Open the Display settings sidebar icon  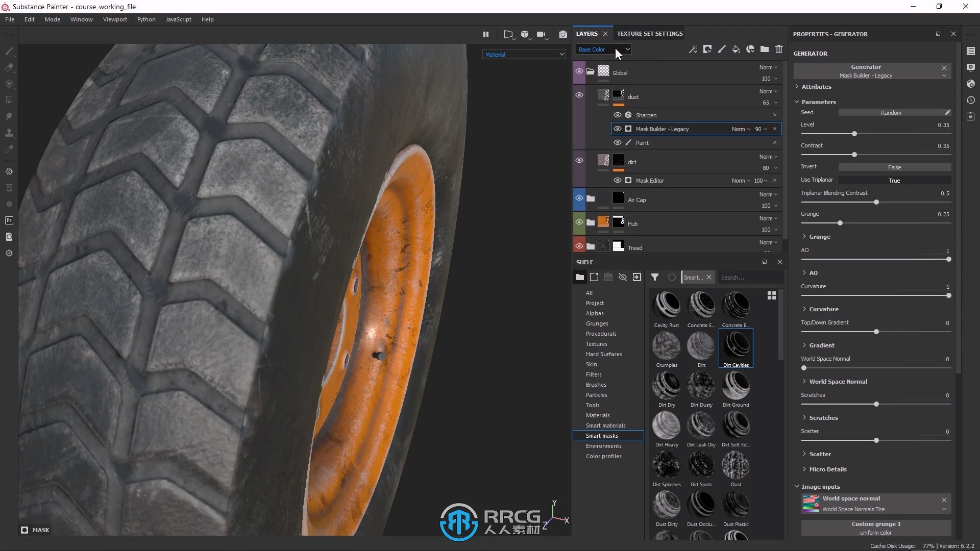971,67
